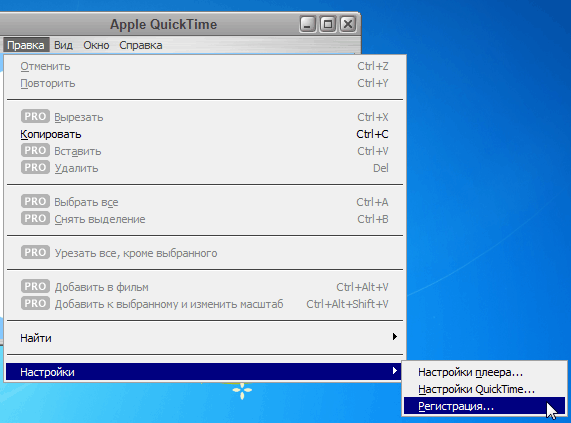Click the PRO badge beside Удалить
Image resolution: width=571 pixels, height=423 pixels.
click(x=35, y=167)
